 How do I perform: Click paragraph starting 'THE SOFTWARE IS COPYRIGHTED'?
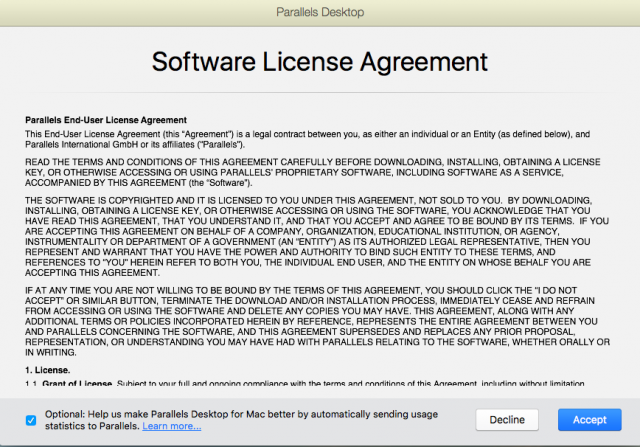click(317, 236)
